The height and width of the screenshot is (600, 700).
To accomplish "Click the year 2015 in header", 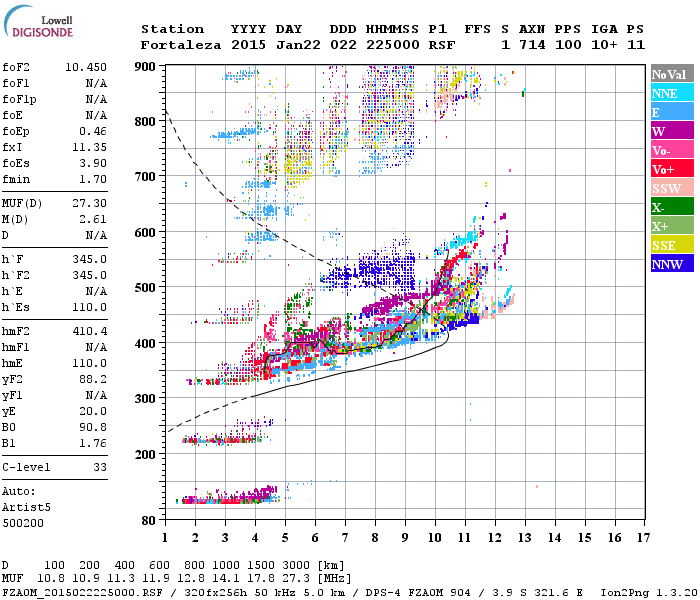I will 248,45.
